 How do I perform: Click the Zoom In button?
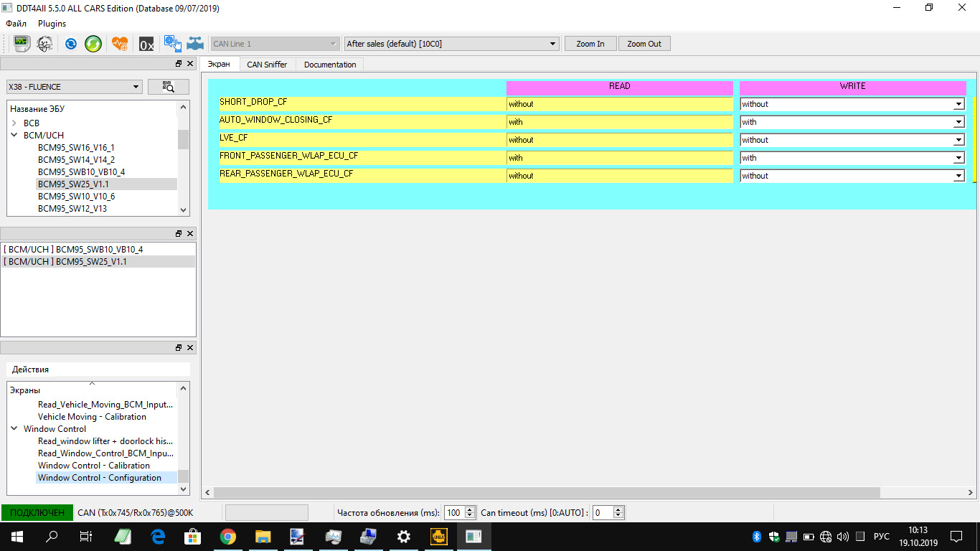point(590,44)
